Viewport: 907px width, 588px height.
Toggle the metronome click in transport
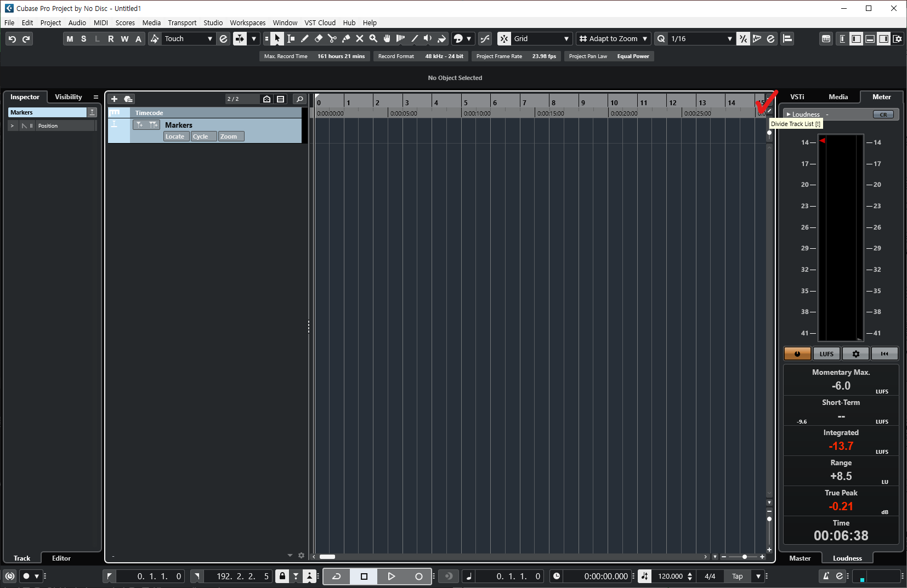tap(826, 576)
